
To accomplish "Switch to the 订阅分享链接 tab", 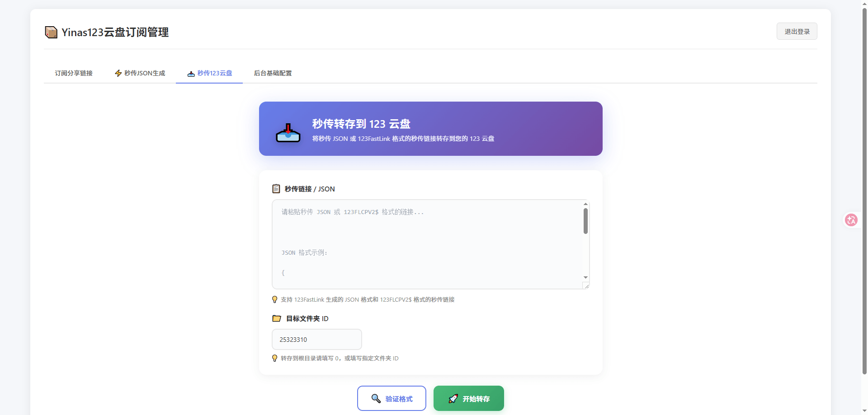I will point(74,73).
